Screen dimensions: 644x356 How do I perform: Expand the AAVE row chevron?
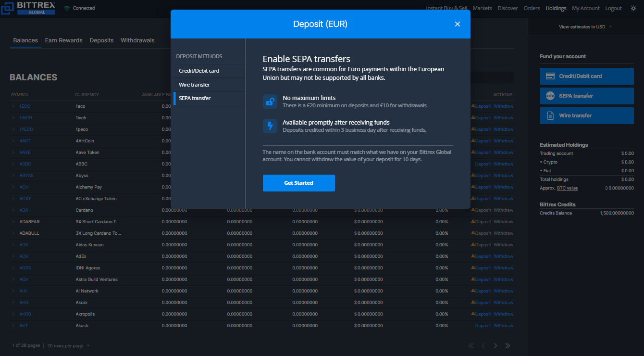point(13,153)
